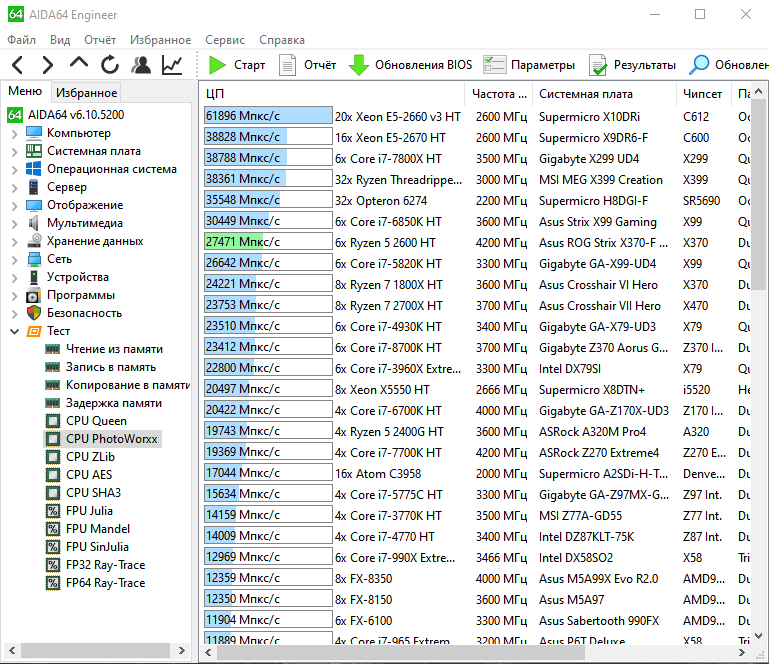Sort by Частота column header
Viewport: 769px width, 664px height.
[x=499, y=94]
